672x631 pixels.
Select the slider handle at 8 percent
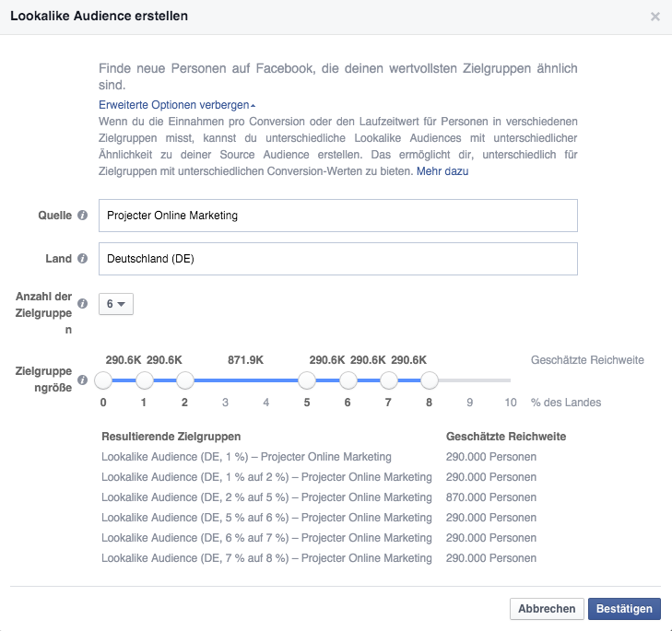click(430, 380)
